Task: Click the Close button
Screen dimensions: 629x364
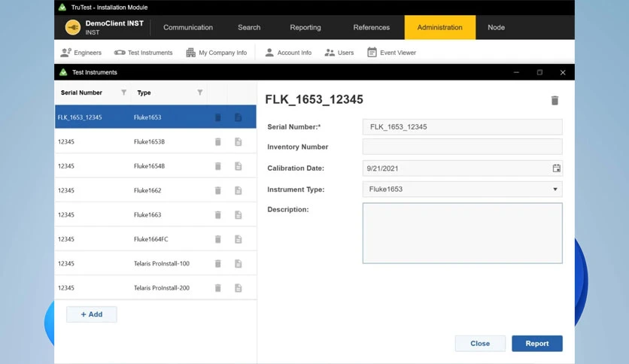Action: (480, 344)
